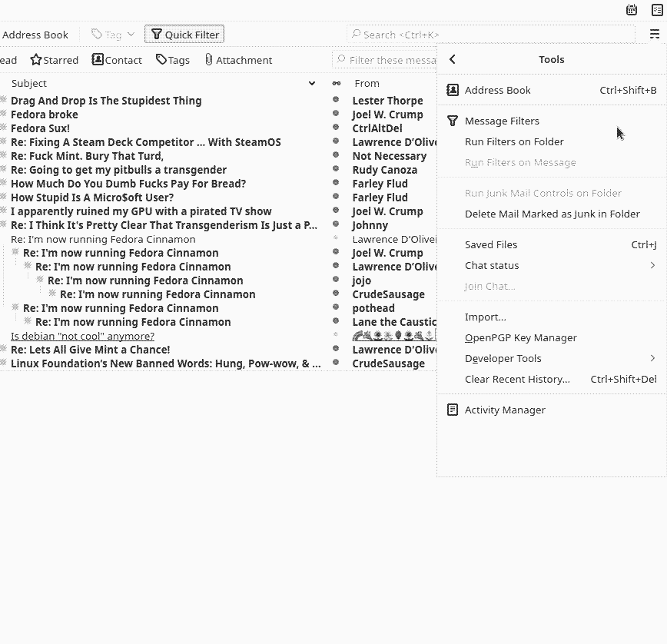667x644 pixels.
Task: Select 'I apparently ruined my GPU' message
Action: click(141, 211)
